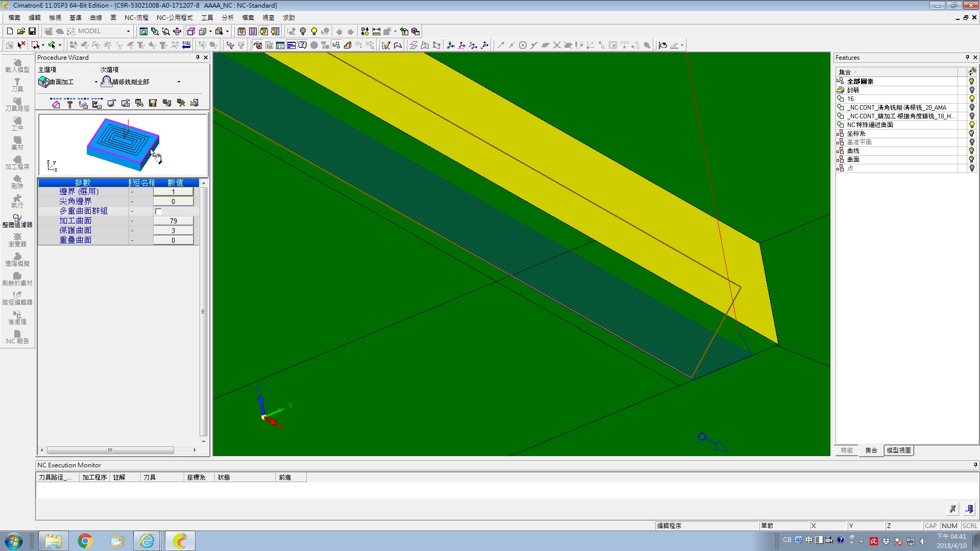
Task: Toggle visibility bulb for 全部图素
Action: coord(971,81)
